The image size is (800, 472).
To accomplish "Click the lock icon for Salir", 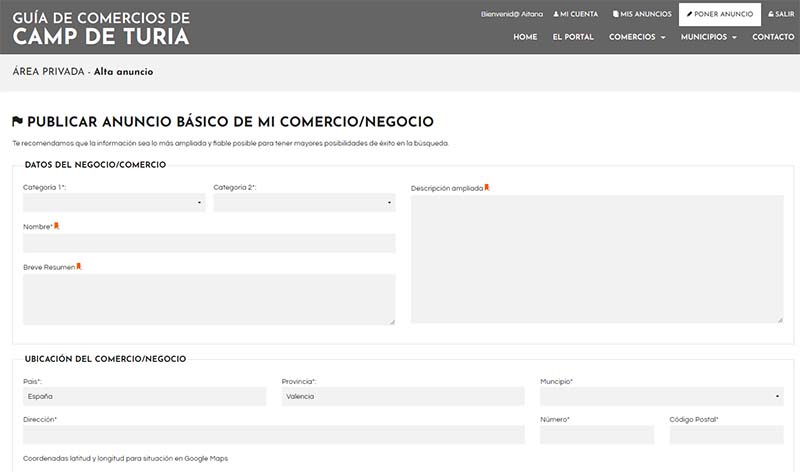I will coord(771,14).
